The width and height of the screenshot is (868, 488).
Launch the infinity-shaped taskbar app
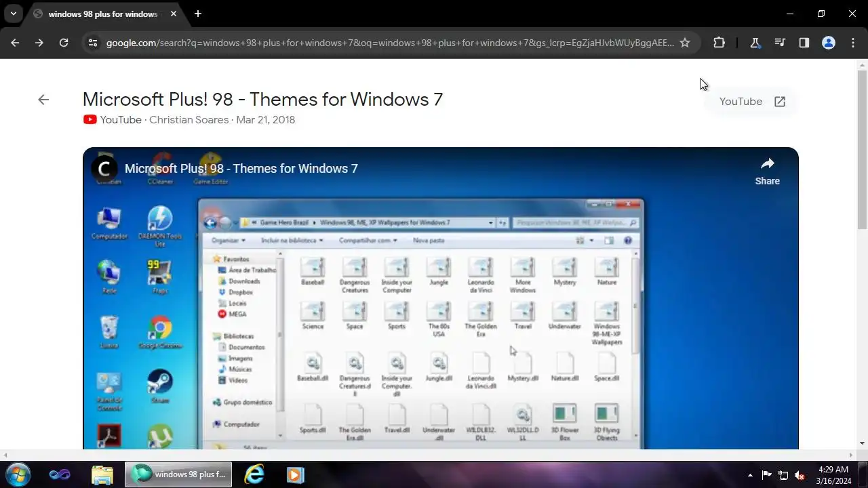(60, 474)
